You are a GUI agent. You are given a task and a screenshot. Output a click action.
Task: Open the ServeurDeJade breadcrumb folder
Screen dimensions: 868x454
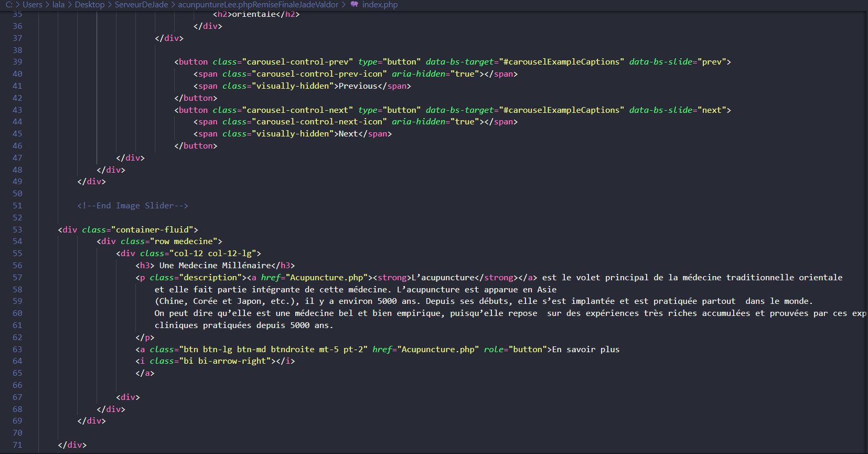142,4
